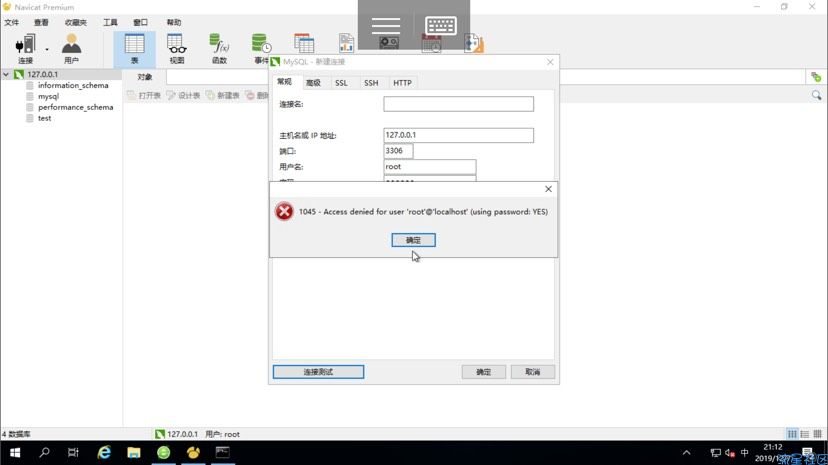Select the Model toolbar icon
The image size is (828, 465).
click(474, 43)
